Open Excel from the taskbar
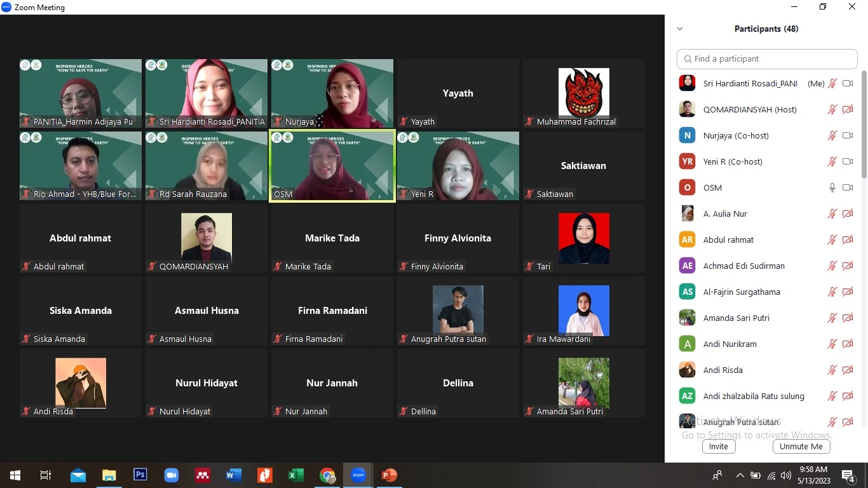 click(296, 475)
